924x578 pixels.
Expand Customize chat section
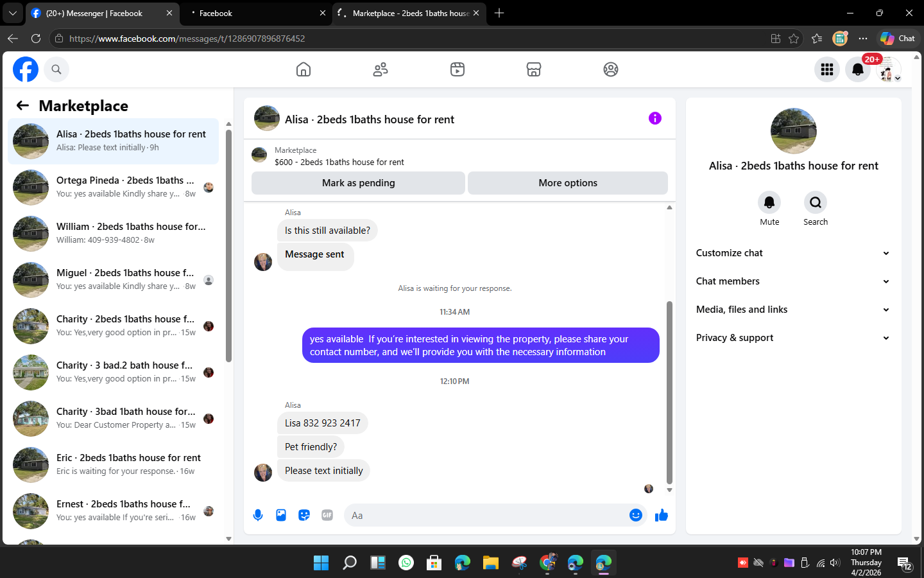pos(793,253)
